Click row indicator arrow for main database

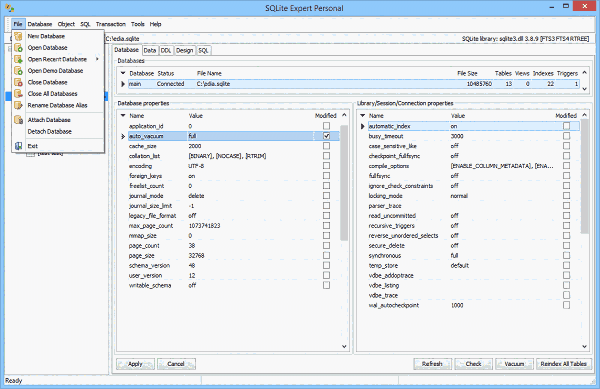click(x=123, y=84)
